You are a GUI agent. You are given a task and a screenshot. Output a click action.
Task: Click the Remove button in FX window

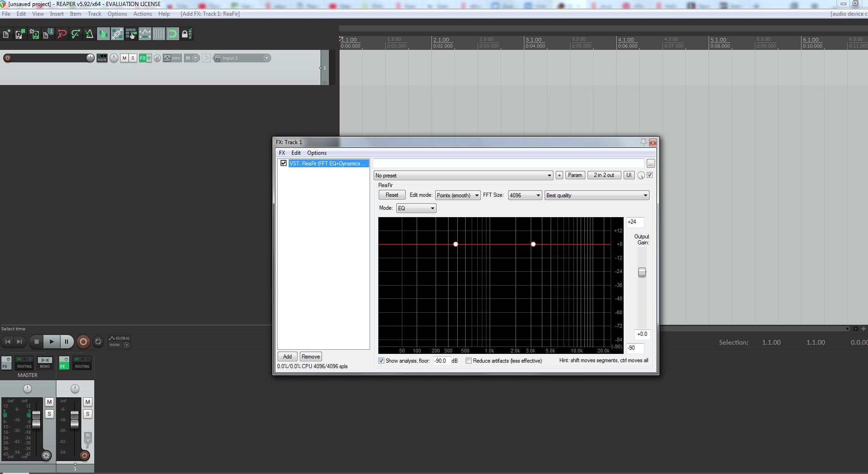pyautogui.click(x=310, y=357)
